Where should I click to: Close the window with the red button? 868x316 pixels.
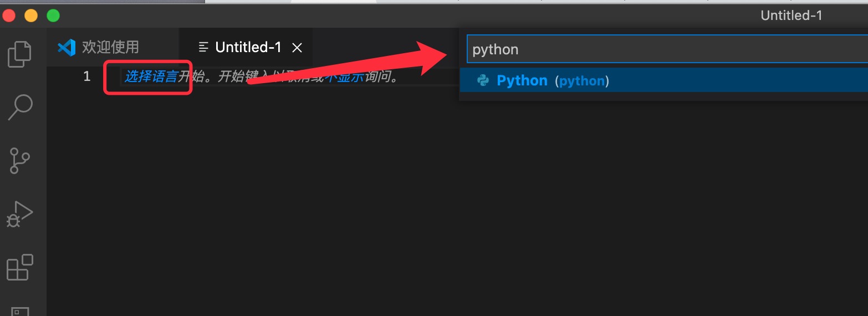click(x=9, y=16)
